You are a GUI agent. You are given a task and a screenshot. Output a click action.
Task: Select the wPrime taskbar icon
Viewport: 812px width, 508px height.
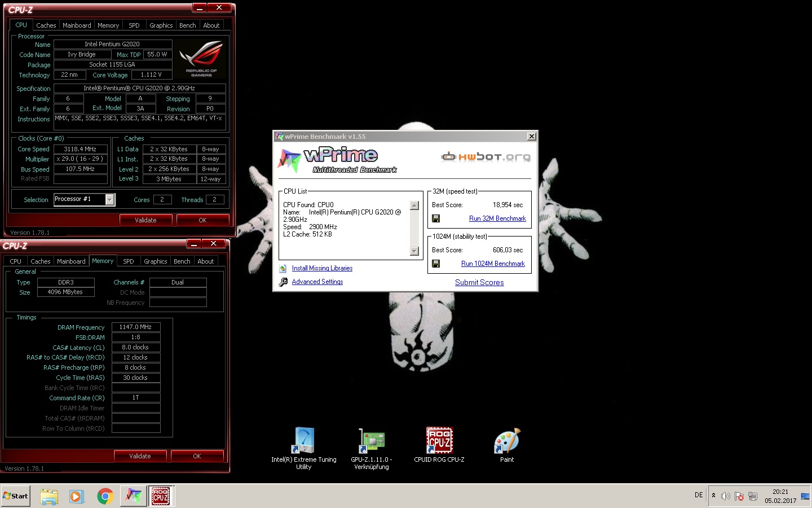pos(134,496)
